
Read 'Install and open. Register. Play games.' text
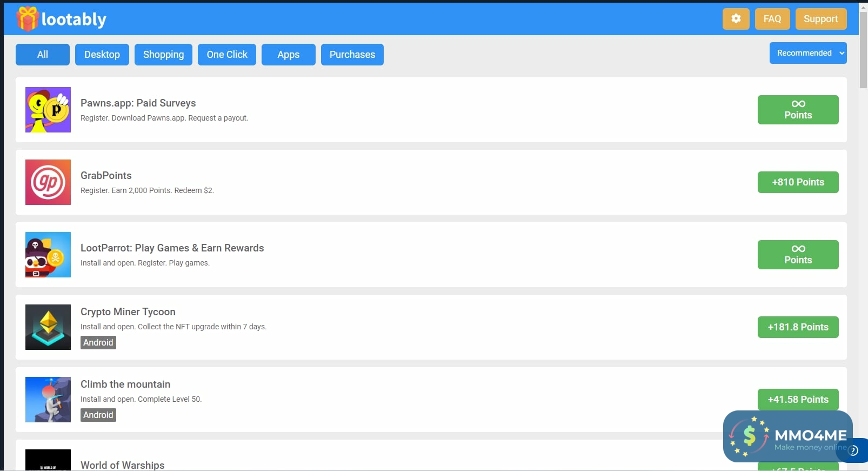coord(145,263)
